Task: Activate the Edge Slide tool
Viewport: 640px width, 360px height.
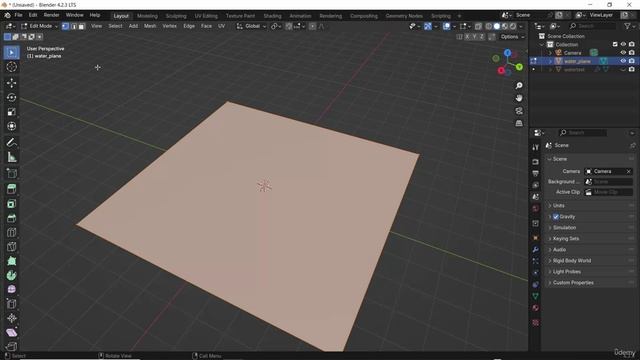Action: tap(11, 304)
